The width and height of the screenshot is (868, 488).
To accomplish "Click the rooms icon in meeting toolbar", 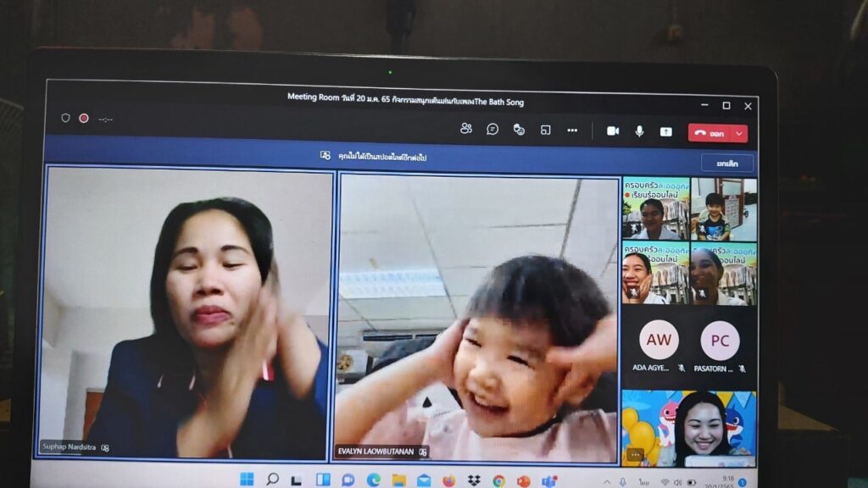I will (545, 130).
